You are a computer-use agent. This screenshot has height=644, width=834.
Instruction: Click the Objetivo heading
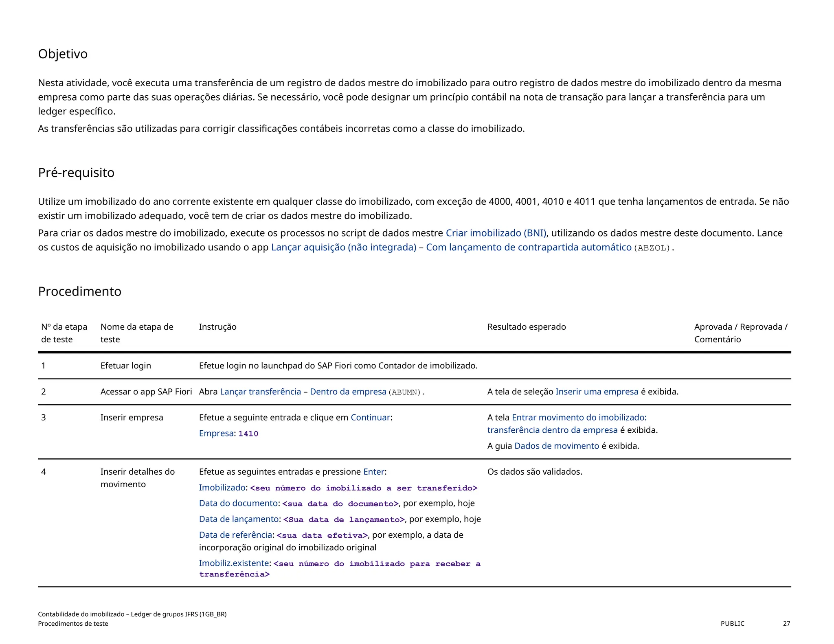pyautogui.click(x=63, y=54)
